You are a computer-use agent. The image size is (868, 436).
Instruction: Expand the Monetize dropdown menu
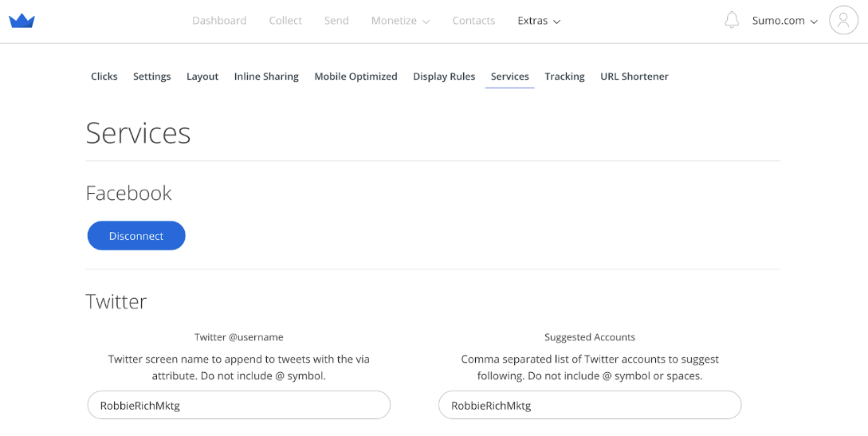pyautogui.click(x=400, y=21)
